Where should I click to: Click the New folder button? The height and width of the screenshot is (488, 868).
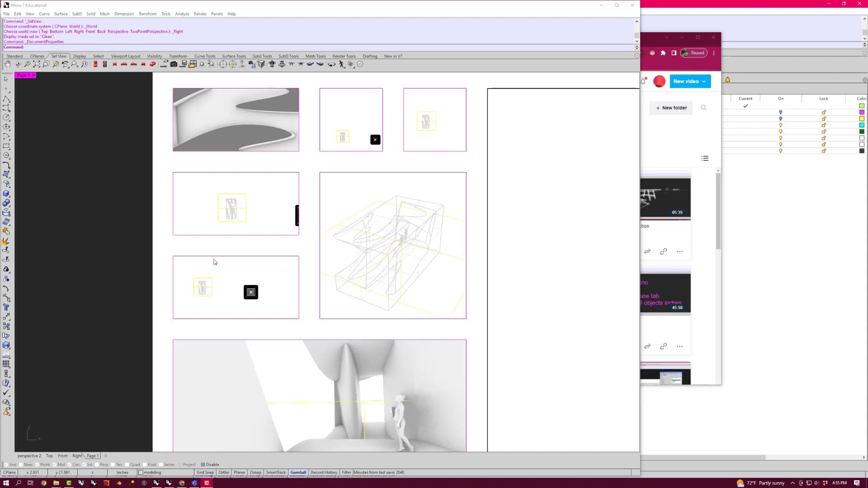[671, 108]
